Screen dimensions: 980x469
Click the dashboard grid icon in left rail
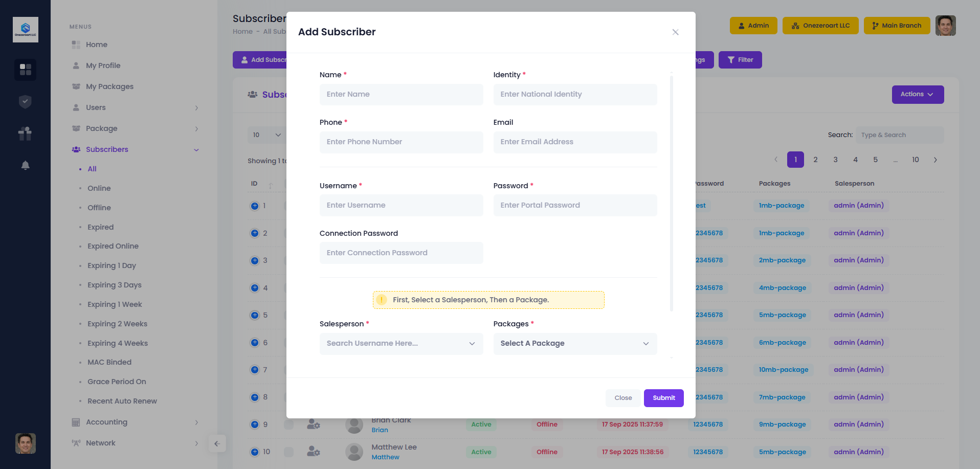pyautogui.click(x=25, y=69)
